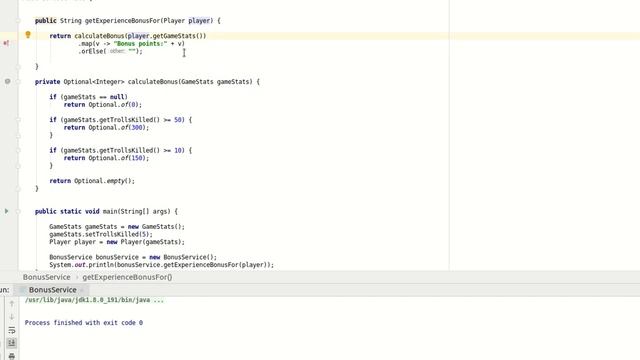
Task: Click fold end marker closing calculateBonus method
Action: (18, 189)
